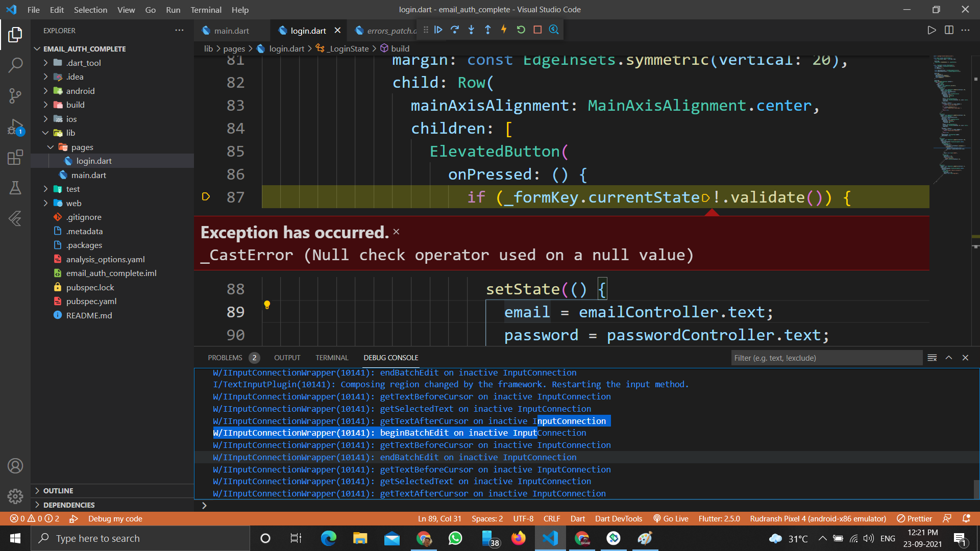
Task: Open the File menu
Action: 33,10
